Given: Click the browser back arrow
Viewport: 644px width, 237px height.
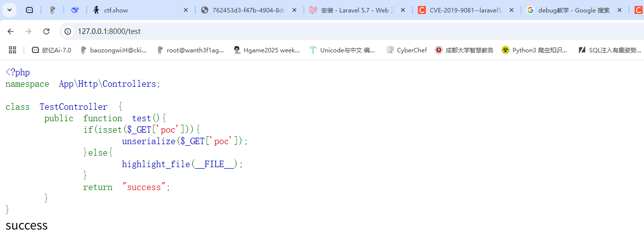Looking at the screenshot, I should coord(10,31).
